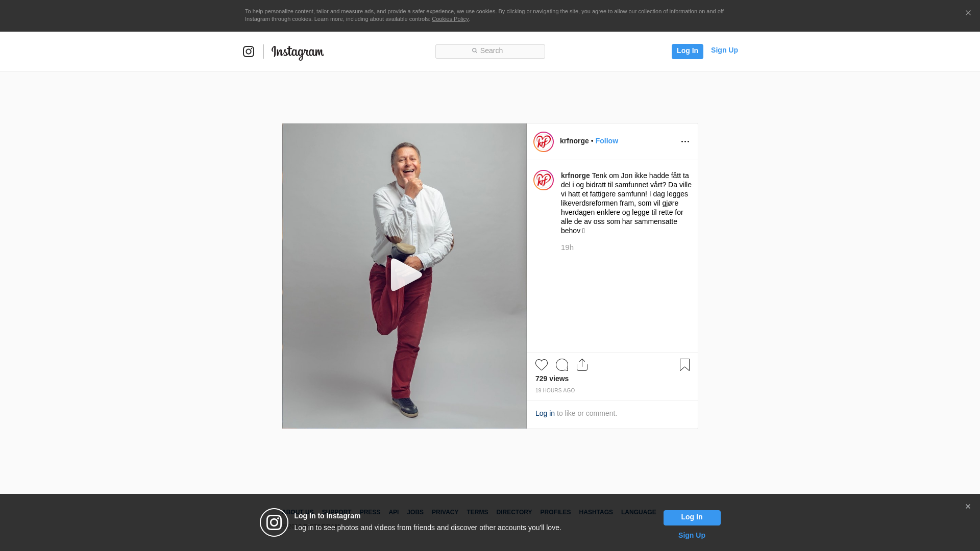The width and height of the screenshot is (980, 551).
Task: Open the DIRECTORY footer link
Action: coord(514,512)
